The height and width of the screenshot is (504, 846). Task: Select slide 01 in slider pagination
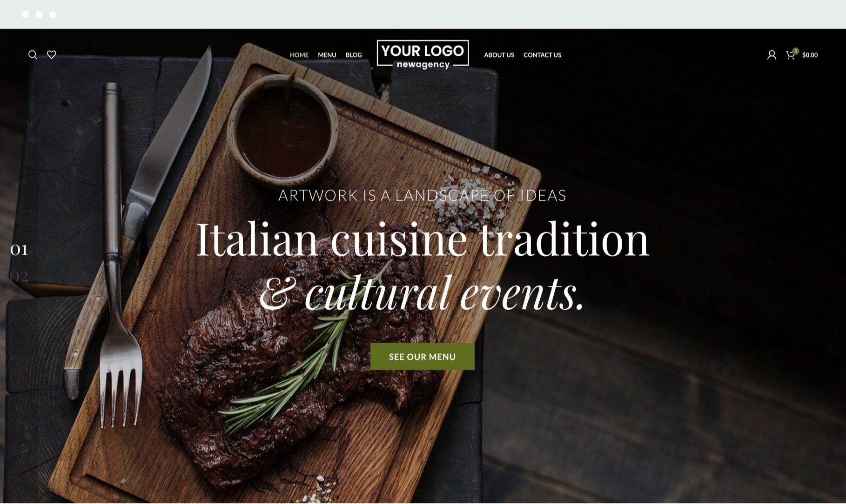[x=19, y=250]
